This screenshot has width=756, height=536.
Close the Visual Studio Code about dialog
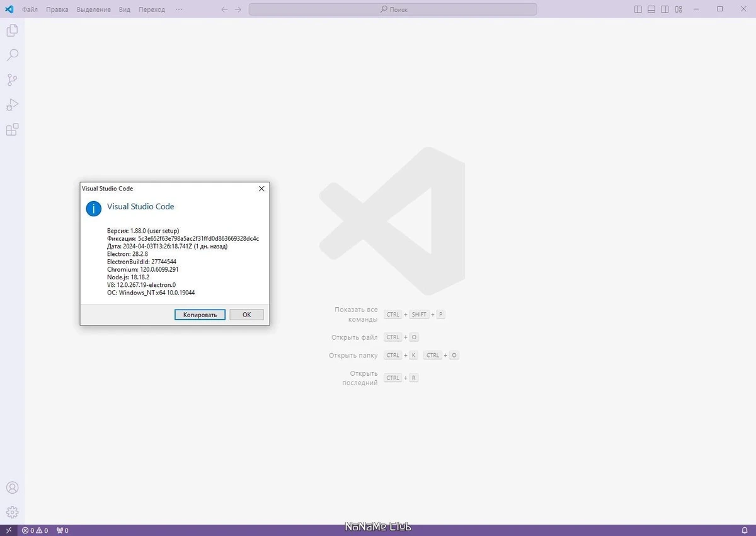pyautogui.click(x=261, y=189)
